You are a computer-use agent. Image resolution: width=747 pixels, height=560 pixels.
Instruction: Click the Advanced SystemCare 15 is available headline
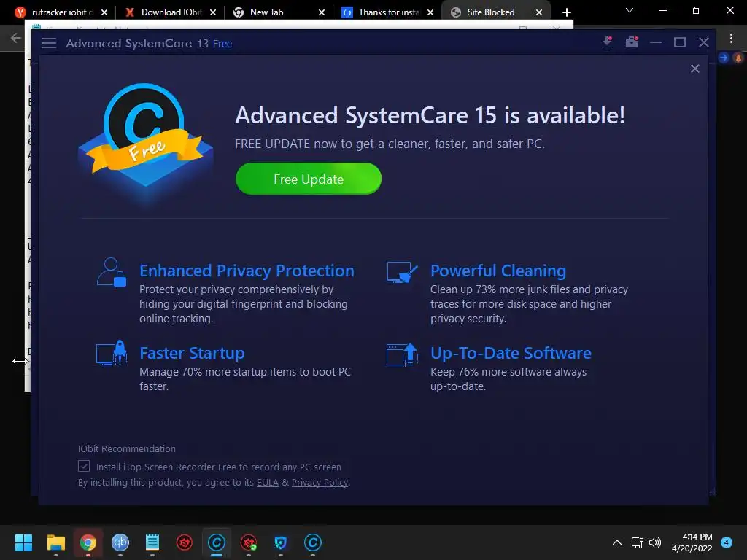tap(430, 115)
